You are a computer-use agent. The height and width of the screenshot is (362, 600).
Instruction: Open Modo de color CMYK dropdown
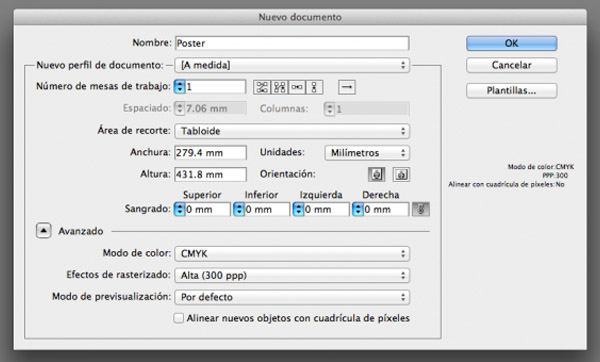tap(292, 254)
